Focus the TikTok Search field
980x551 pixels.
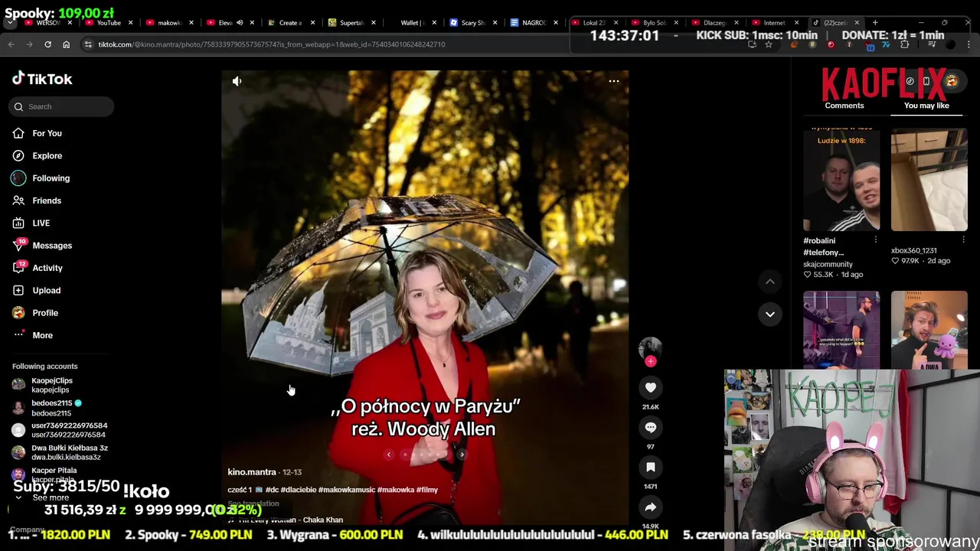[x=62, y=106]
